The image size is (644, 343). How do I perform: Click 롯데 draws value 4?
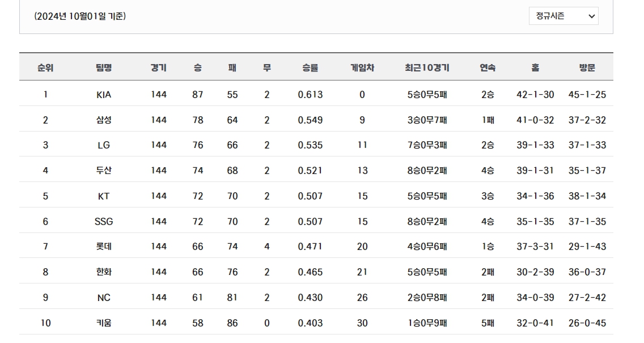[267, 247]
